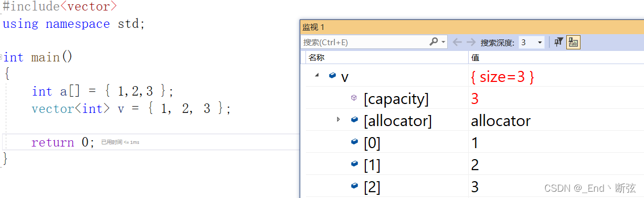The width and height of the screenshot is (644, 198).
Task: Click the vector<int> v declaration line
Action: [131, 108]
